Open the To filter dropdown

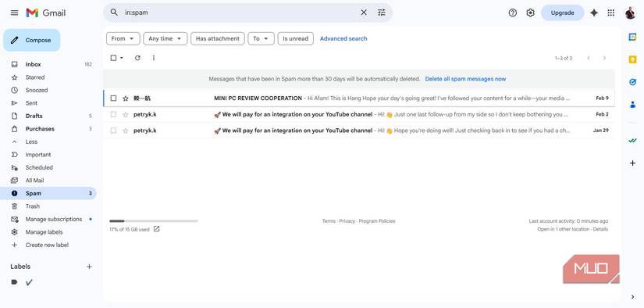click(262, 38)
